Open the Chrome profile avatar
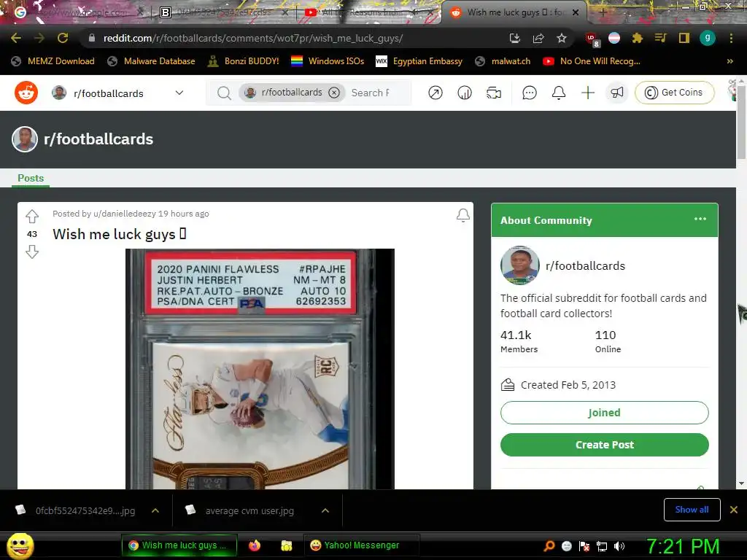Viewport: 747px width, 560px height. [708, 38]
